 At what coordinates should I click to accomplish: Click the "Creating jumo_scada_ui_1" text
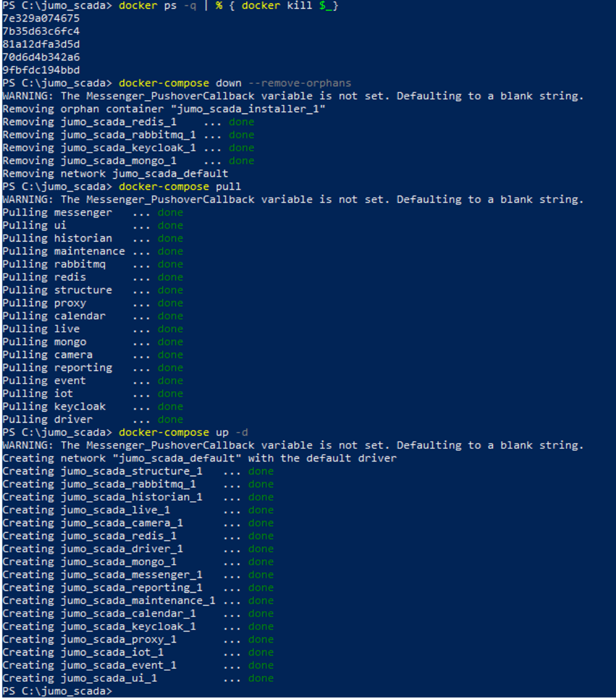[x=80, y=678]
